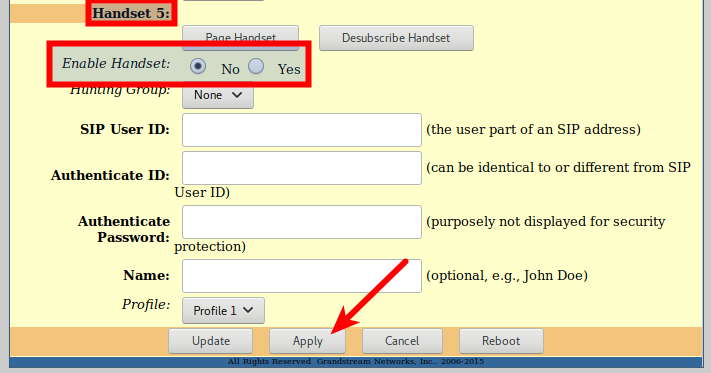This screenshot has width=711, height=373.
Task: Click the Page Handset button
Action: [240, 38]
